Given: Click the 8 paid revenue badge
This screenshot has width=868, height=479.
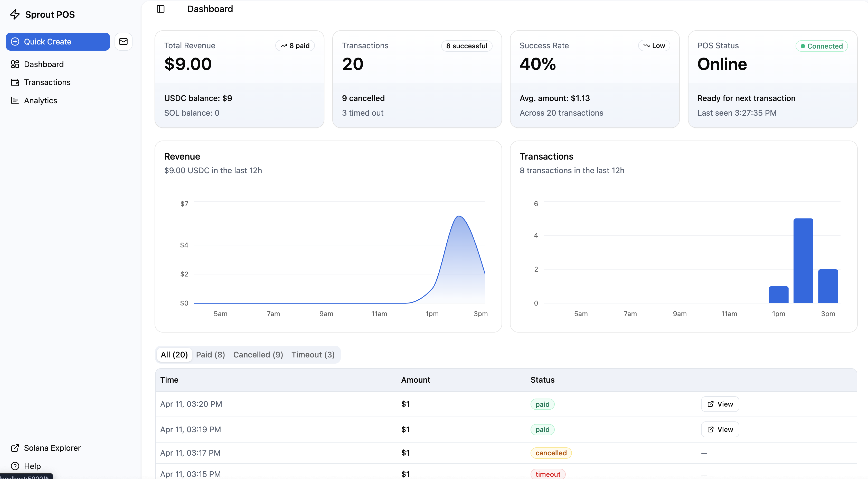Looking at the screenshot, I should click(295, 45).
